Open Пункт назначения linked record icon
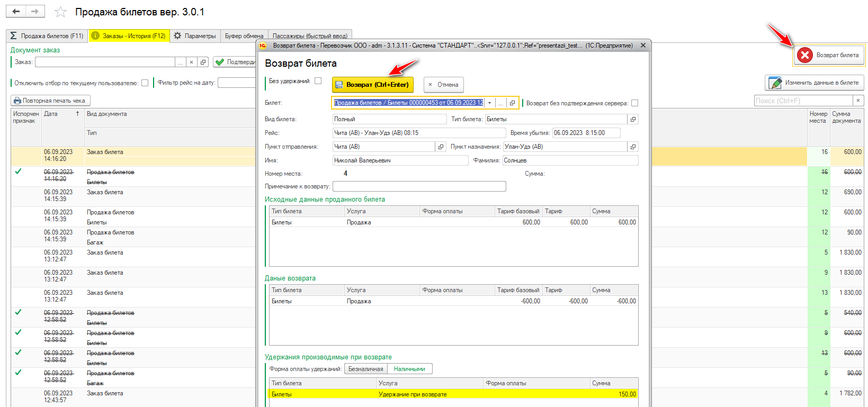868x407 pixels. 633,147
